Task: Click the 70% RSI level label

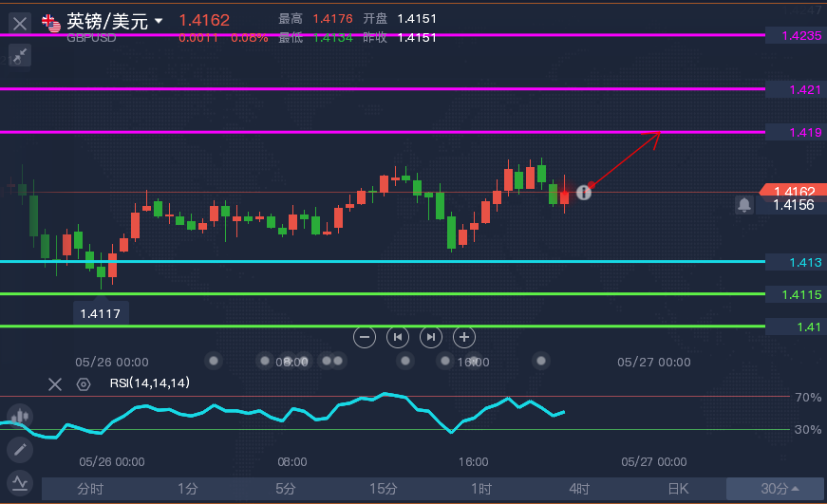Action: (x=808, y=397)
